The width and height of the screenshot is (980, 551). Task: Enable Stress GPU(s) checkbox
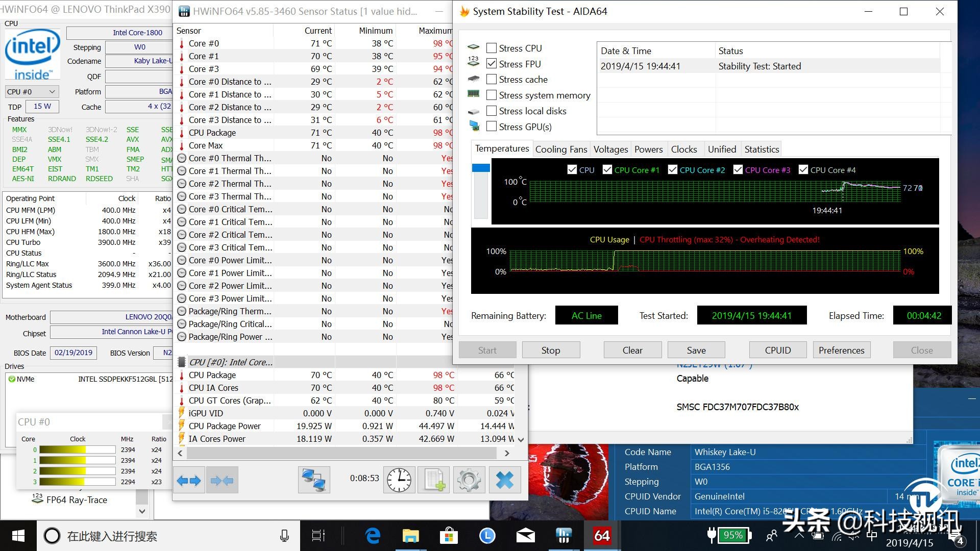coord(492,127)
